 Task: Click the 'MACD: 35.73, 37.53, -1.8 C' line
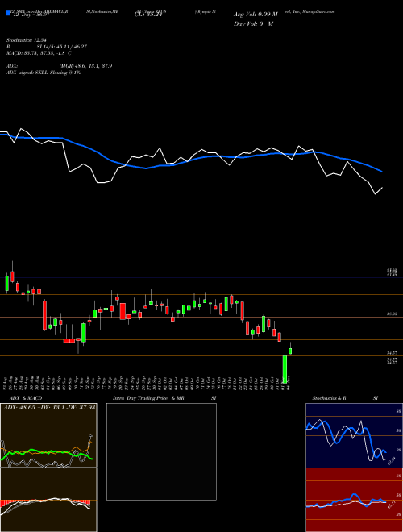tap(39, 53)
